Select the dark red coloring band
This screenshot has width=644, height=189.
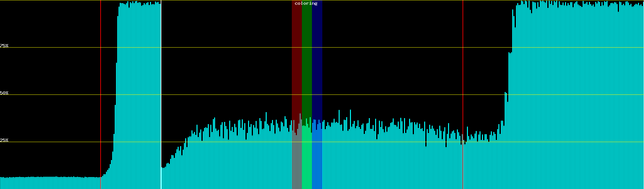click(297, 63)
